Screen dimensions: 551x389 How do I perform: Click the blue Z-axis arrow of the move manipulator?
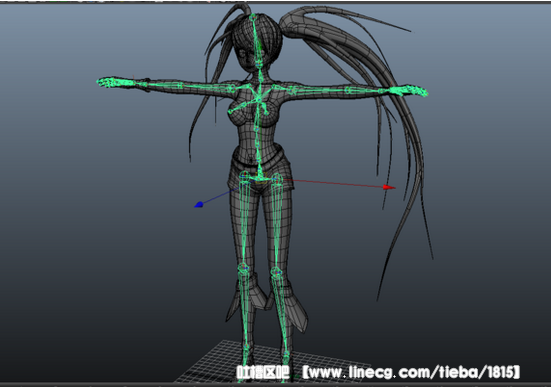(x=199, y=205)
